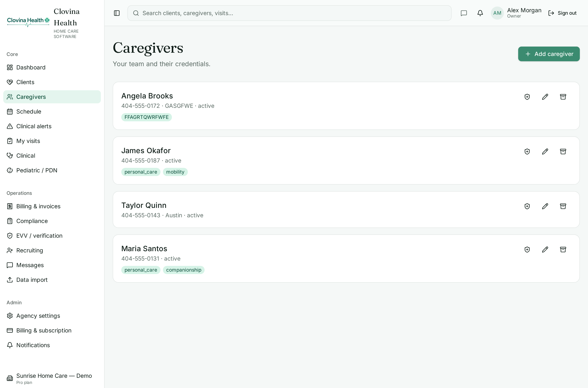This screenshot has height=388, width=588.
Task: Open Clients in the sidebar
Action: tap(52, 82)
